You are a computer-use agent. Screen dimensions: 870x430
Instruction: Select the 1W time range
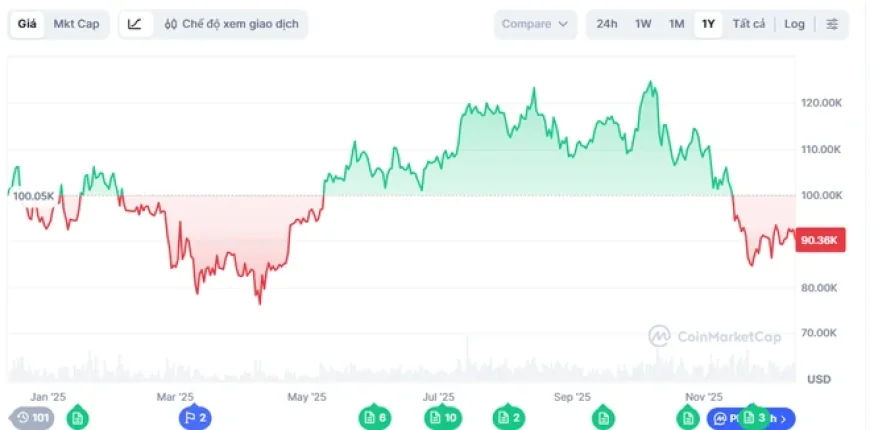pos(643,24)
